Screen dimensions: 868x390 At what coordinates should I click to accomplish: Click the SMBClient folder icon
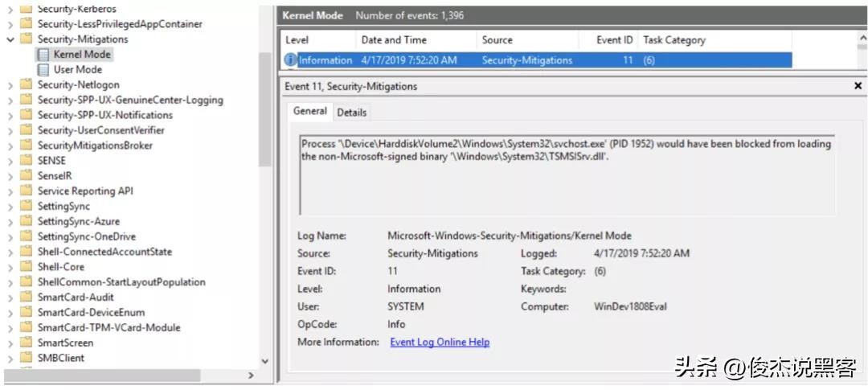point(26,358)
